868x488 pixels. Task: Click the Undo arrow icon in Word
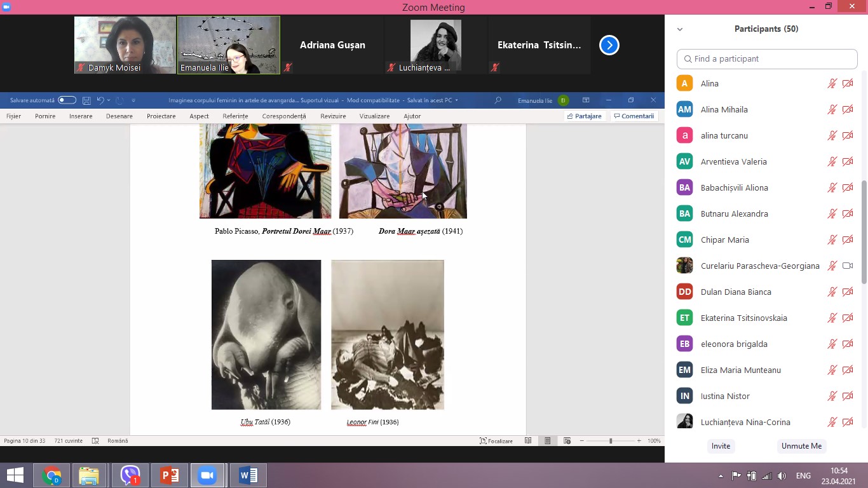coord(100,100)
